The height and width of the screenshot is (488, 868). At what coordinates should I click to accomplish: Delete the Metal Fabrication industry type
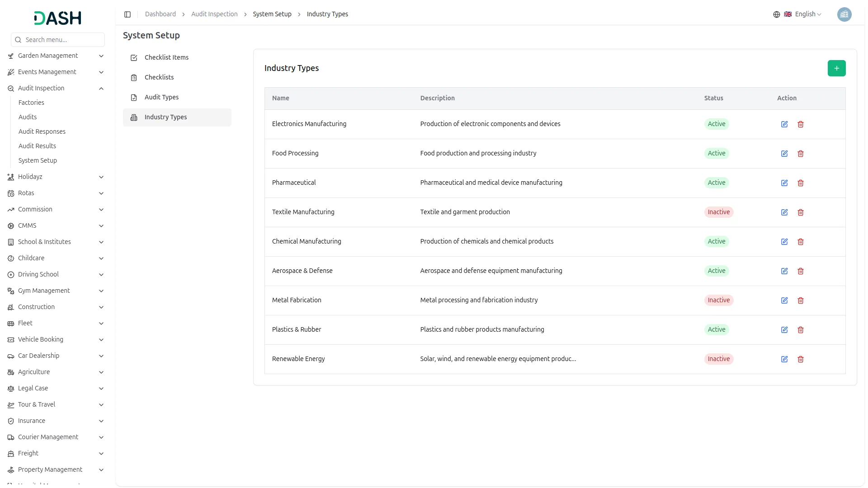(801, 300)
